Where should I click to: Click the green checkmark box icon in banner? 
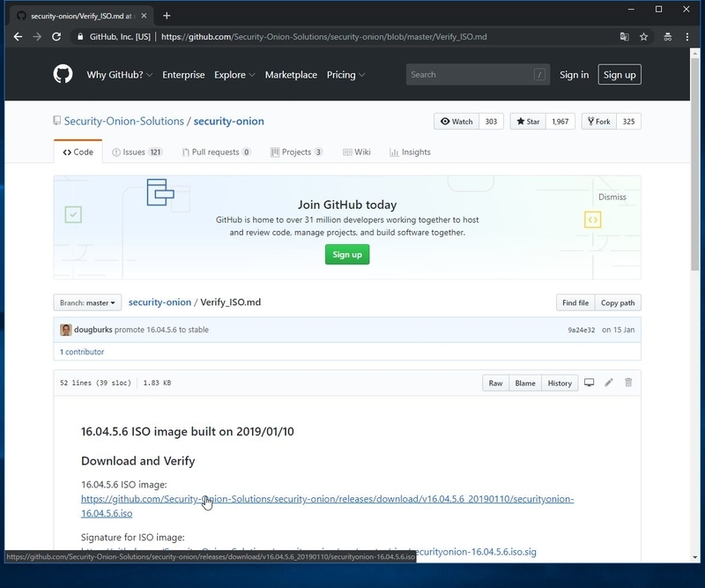[x=73, y=214]
